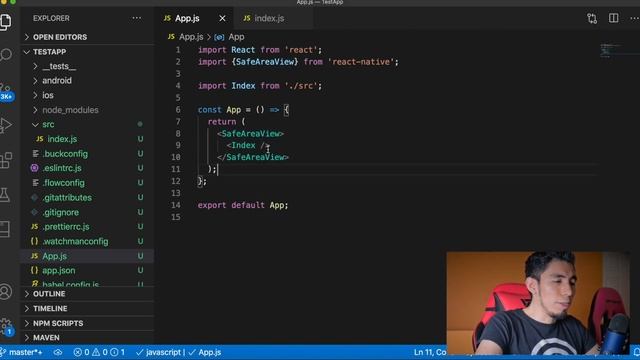Open the Run and Debug view
This screenshot has height=360, width=640.
click(6, 125)
